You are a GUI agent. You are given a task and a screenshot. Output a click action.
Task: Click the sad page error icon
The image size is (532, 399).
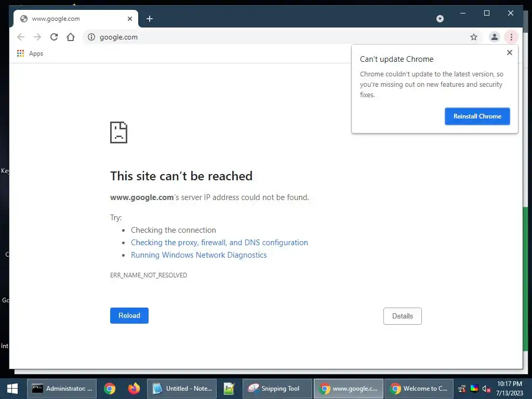click(119, 132)
